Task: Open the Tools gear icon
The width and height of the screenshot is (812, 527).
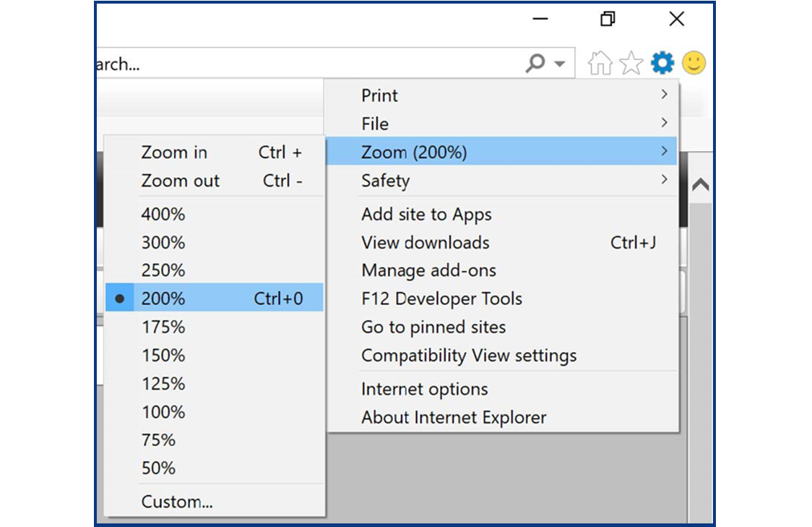Action: [x=662, y=63]
